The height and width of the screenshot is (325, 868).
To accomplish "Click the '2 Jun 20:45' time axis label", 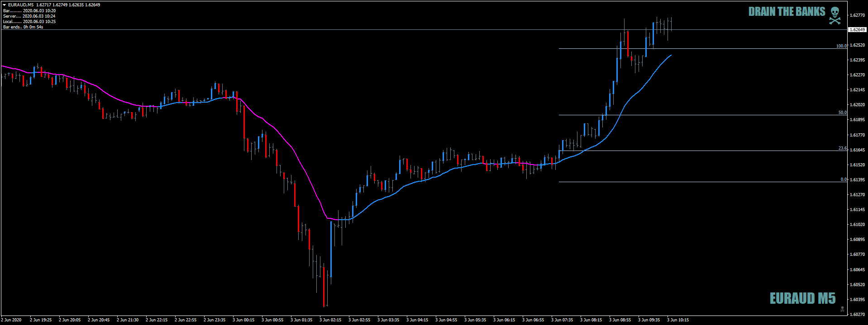I will point(99,320).
